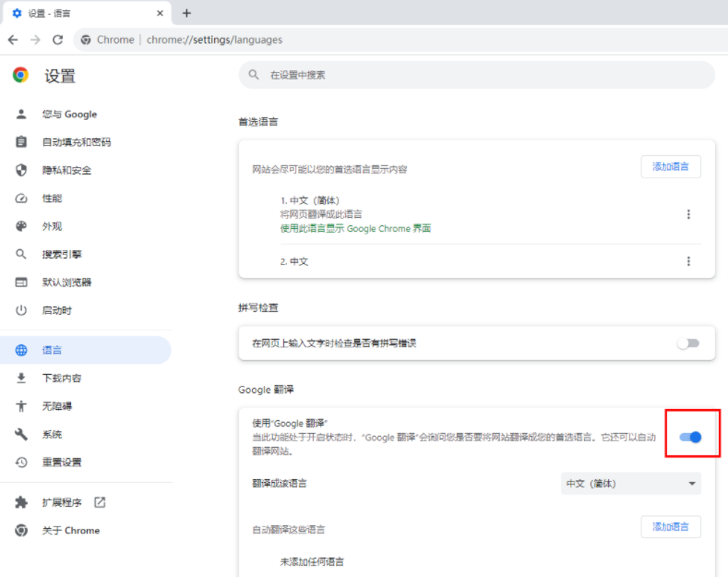Click the power icon for 启动时
The height and width of the screenshot is (577, 728).
21,310
